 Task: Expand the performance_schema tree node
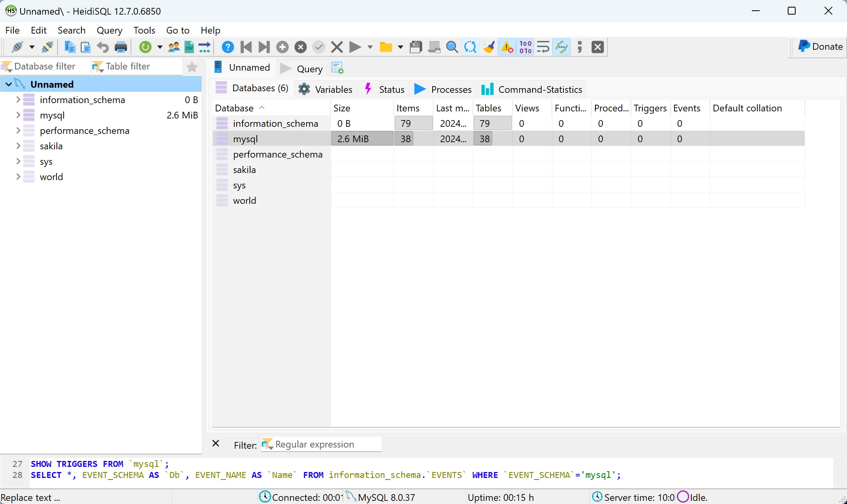18,130
